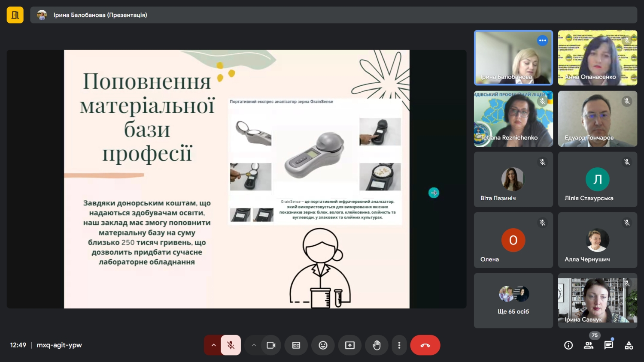The image size is (644, 362).
Task: Select Едуард Гончаров video tile
Action: click(598, 118)
